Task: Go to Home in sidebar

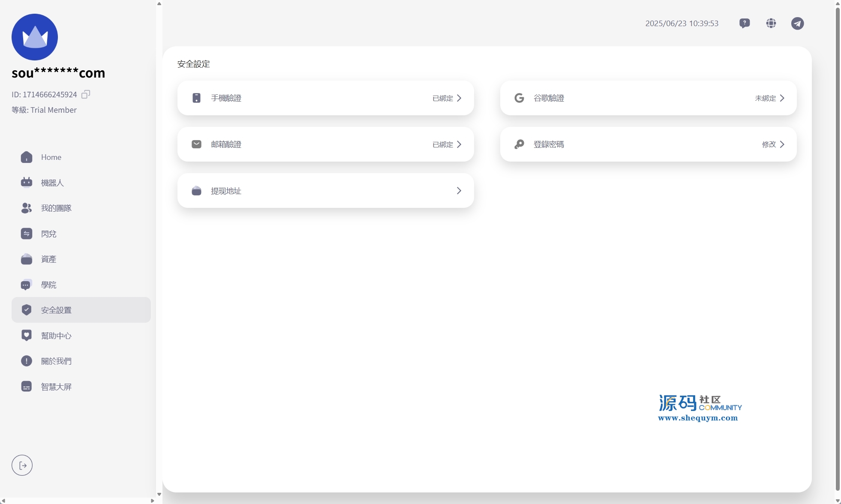Action: [51, 157]
